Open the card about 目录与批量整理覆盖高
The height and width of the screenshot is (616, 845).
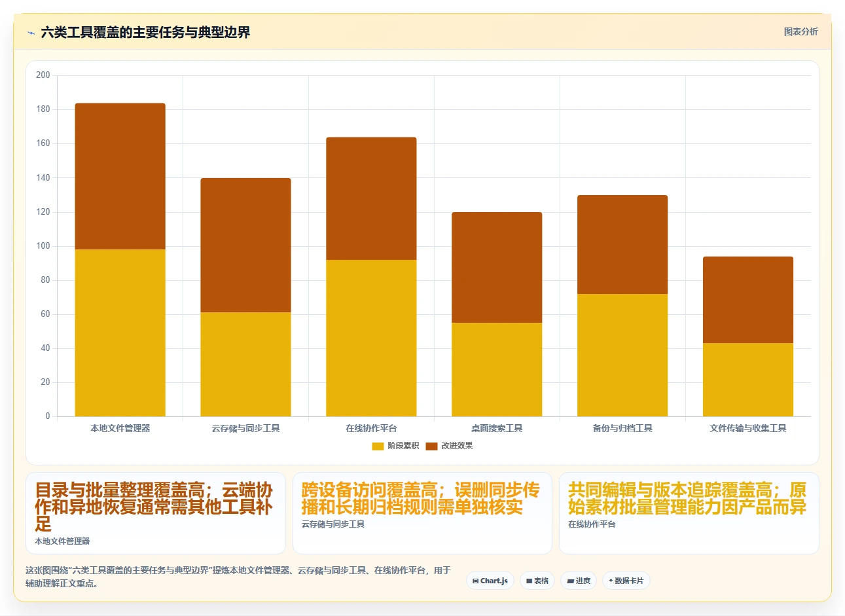tap(156, 513)
